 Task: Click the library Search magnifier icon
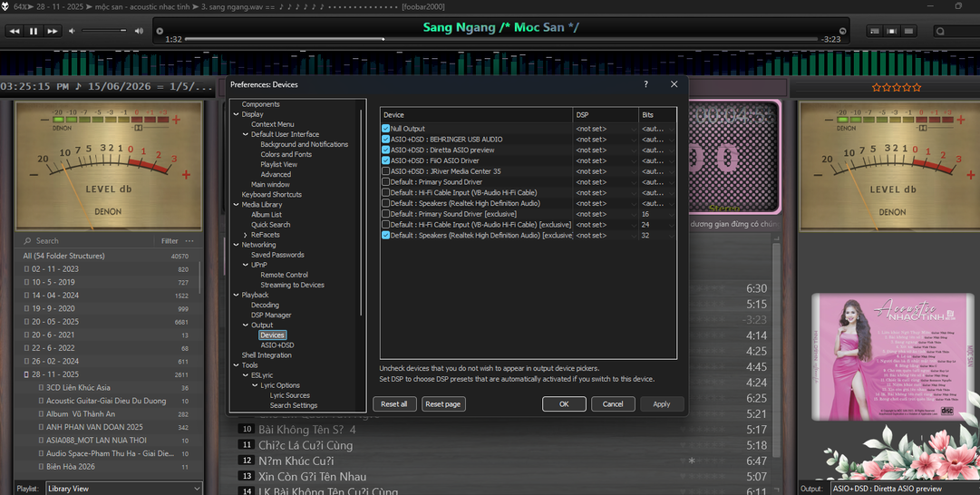(27, 240)
